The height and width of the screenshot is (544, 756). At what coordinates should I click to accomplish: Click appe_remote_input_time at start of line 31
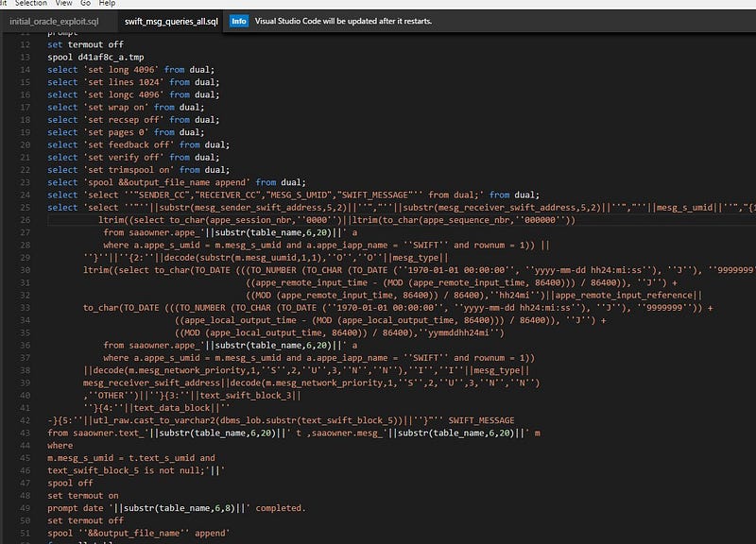click(313, 282)
